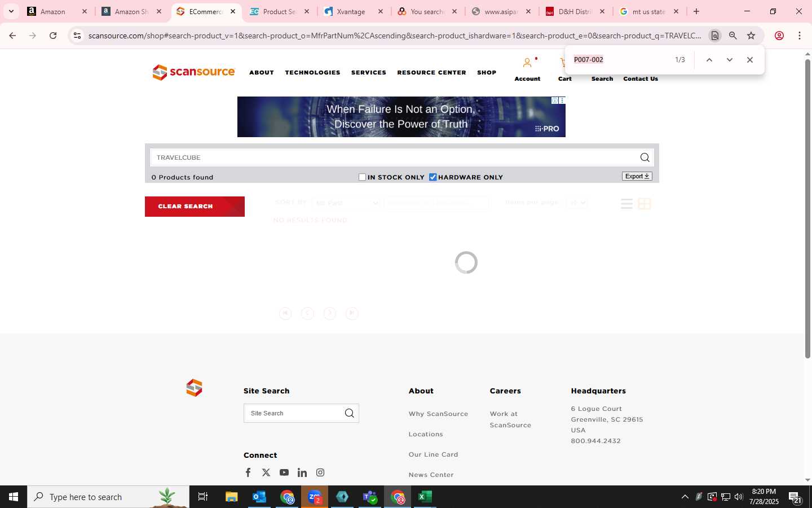The height and width of the screenshot is (508, 812).
Task: Switch to list view layout icon
Action: point(626,204)
